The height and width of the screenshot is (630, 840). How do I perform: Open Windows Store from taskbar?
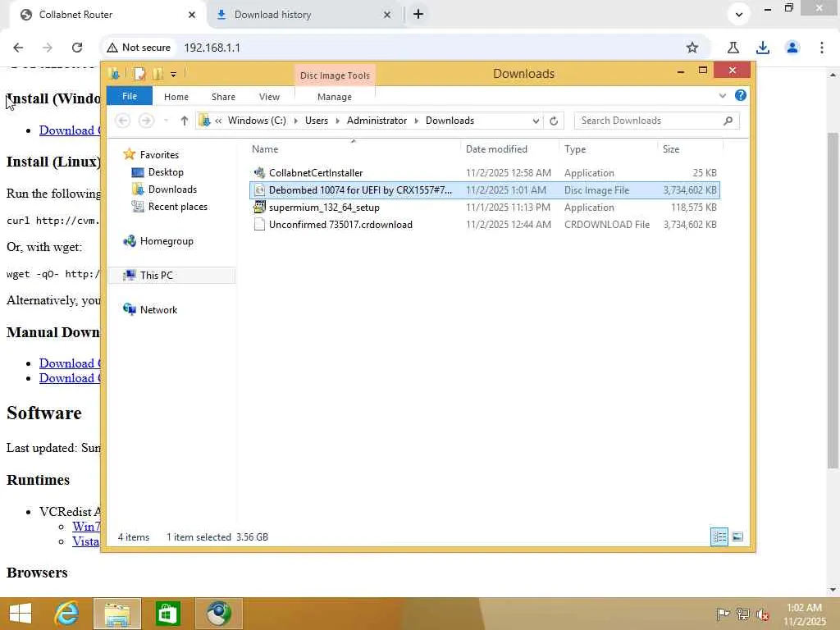[167, 614]
